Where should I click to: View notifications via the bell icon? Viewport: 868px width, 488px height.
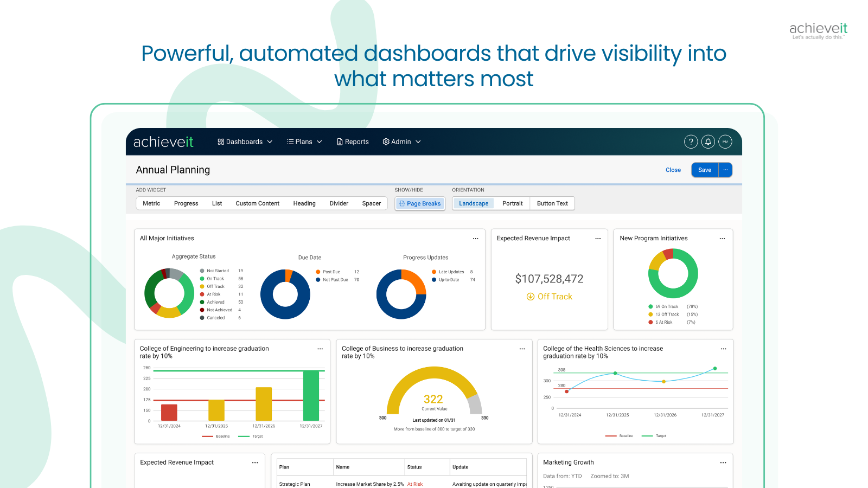click(x=708, y=142)
